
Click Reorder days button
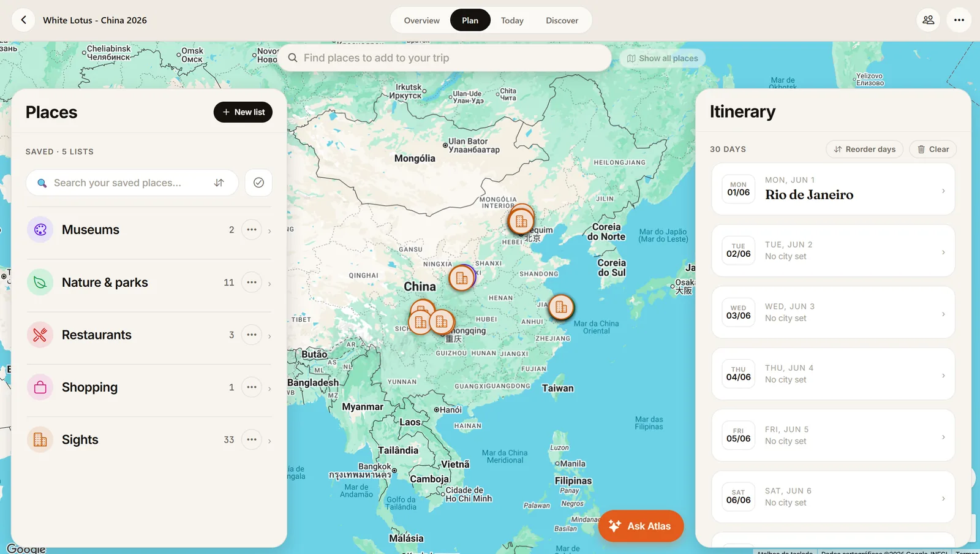tap(865, 149)
